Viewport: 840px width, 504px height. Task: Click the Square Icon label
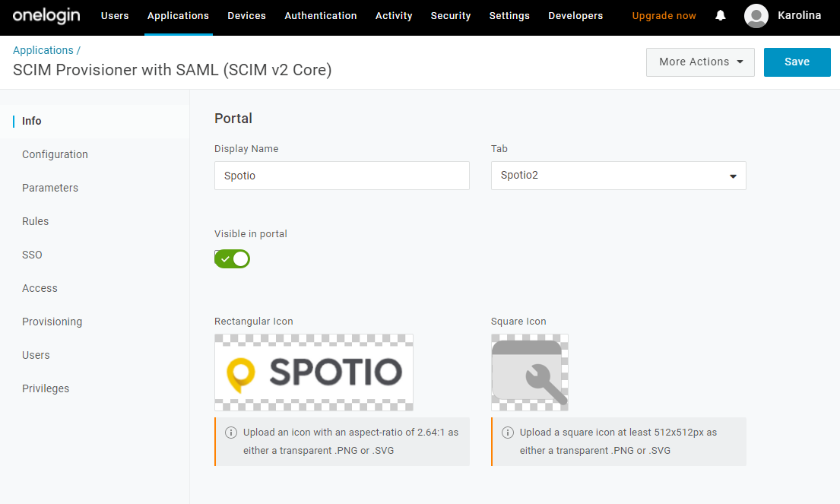click(x=518, y=322)
